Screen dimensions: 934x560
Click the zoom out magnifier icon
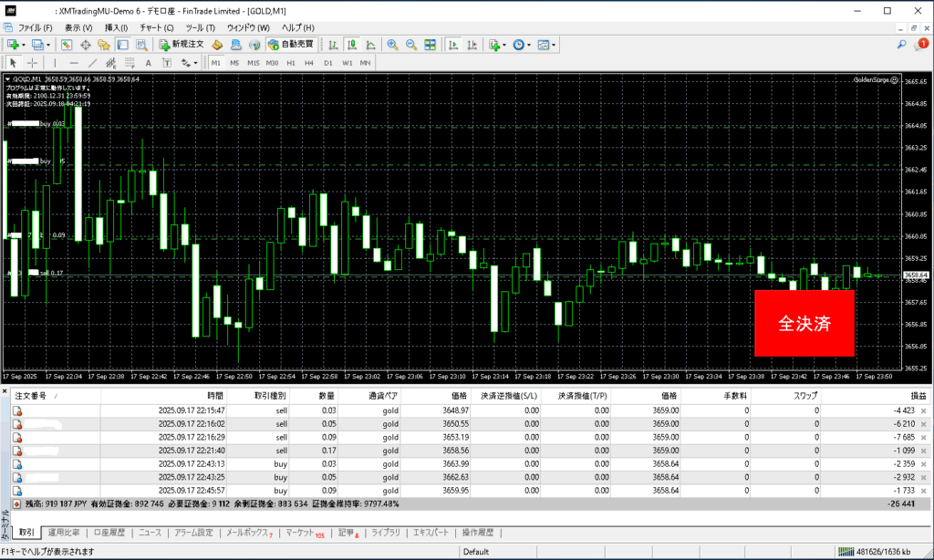(410, 44)
